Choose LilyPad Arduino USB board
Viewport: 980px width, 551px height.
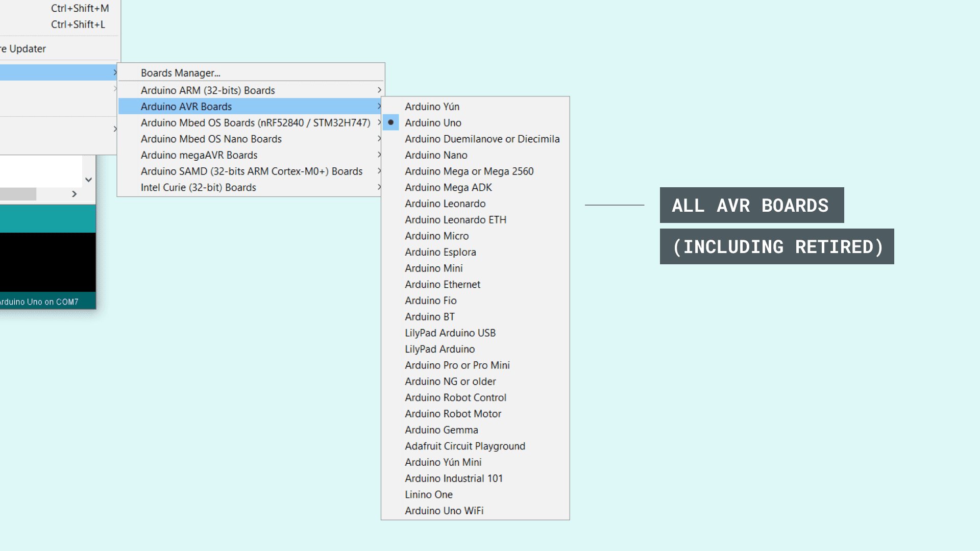click(450, 333)
